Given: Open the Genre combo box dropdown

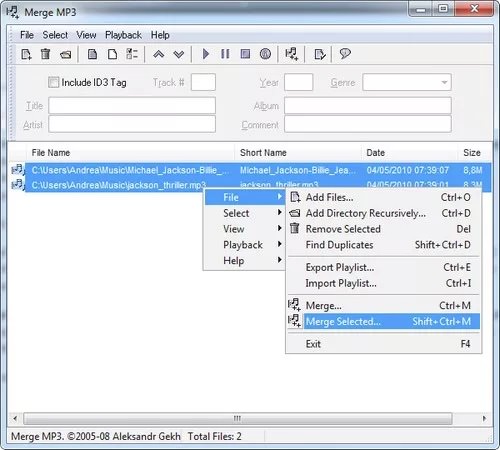Looking at the screenshot, I should (444, 82).
